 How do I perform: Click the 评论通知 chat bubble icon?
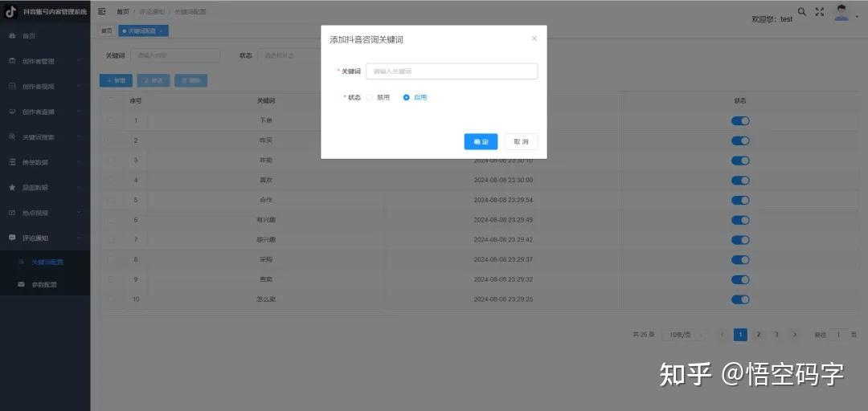coord(12,238)
